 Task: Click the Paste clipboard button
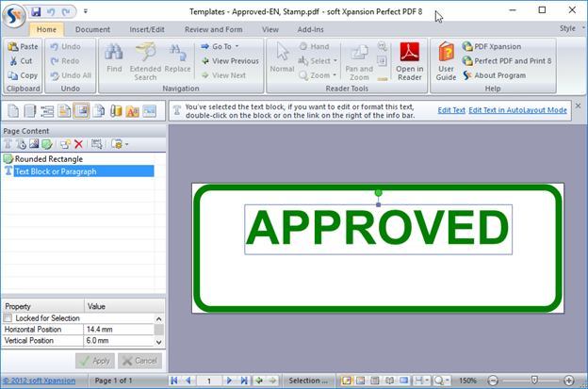[23, 46]
